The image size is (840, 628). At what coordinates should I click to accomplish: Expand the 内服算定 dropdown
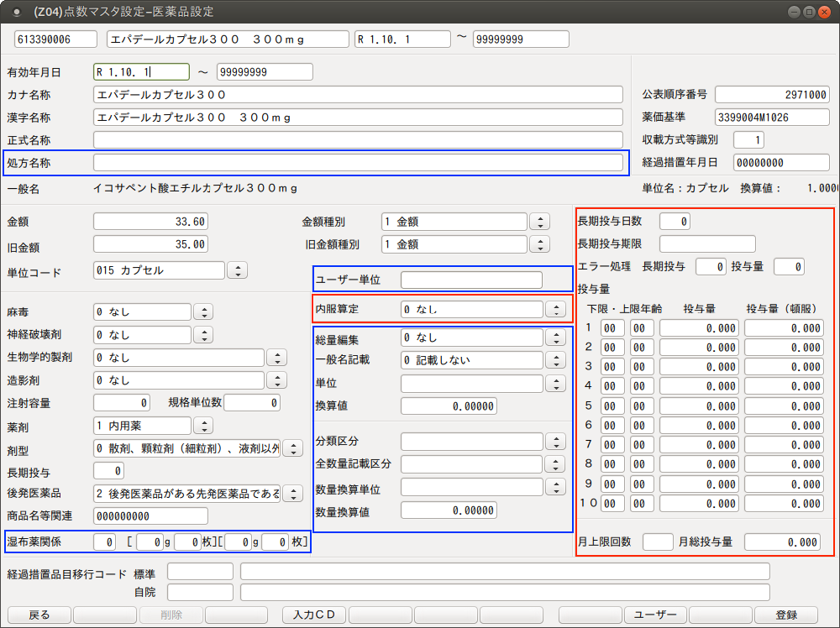(x=555, y=309)
